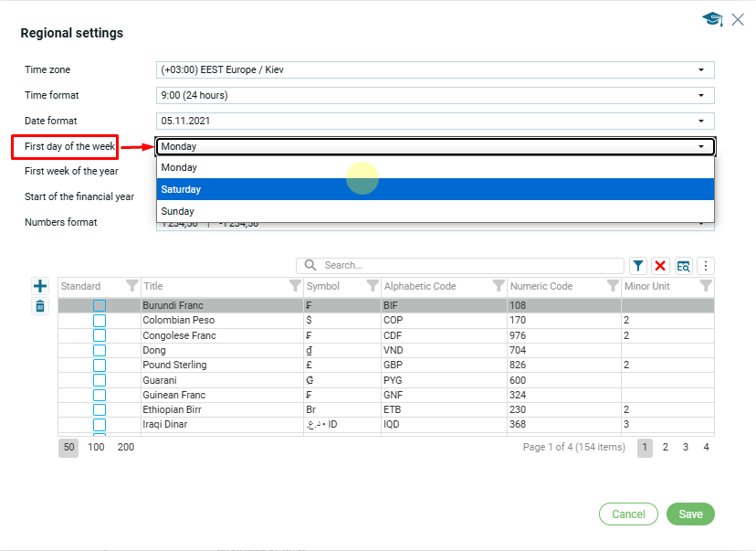Open the three-dot more options menu
The image size is (756, 551).
(x=705, y=266)
